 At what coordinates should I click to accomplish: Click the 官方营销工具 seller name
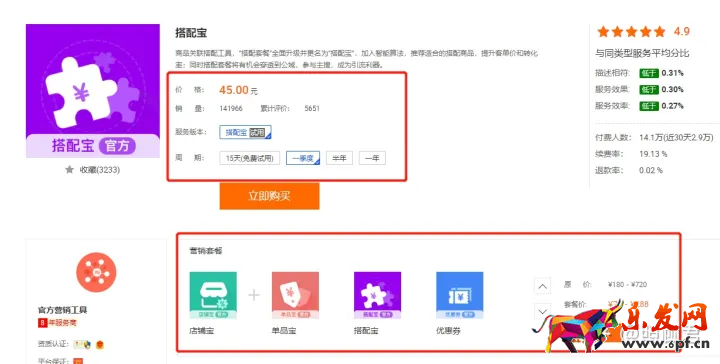pos(62,310)
